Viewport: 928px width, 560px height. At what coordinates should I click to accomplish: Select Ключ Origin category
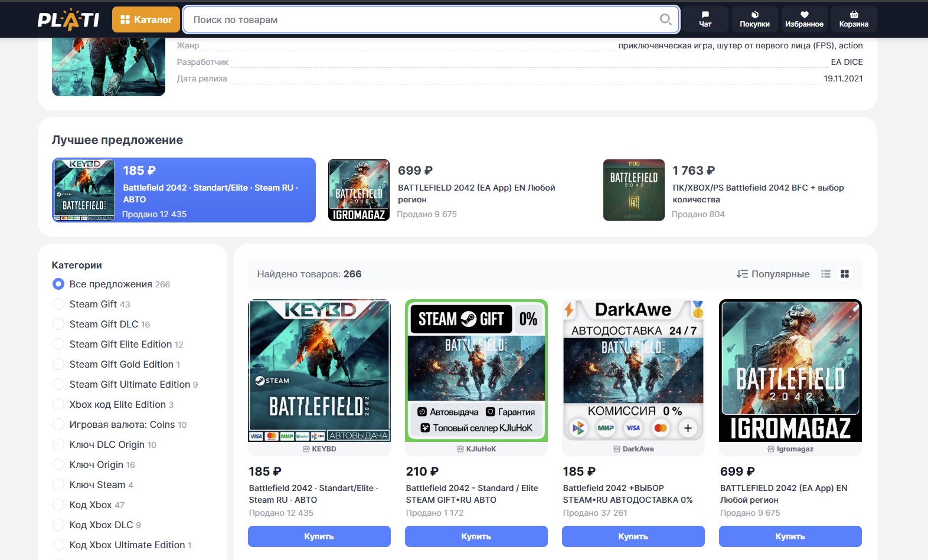click(93, 465)
